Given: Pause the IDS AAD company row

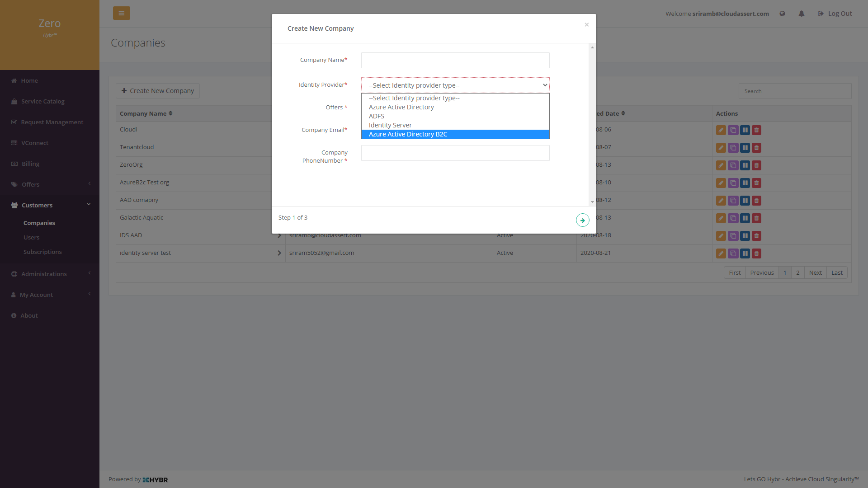Looking at the screenshot, I should coord(745,236).
